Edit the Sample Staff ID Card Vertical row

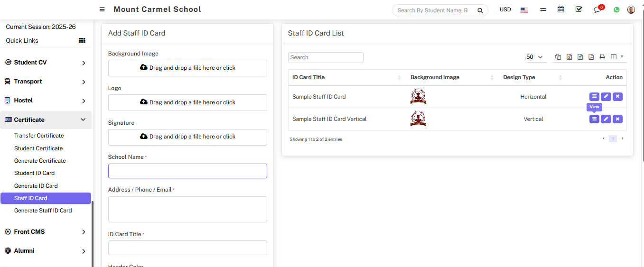[x=606, y=119]
